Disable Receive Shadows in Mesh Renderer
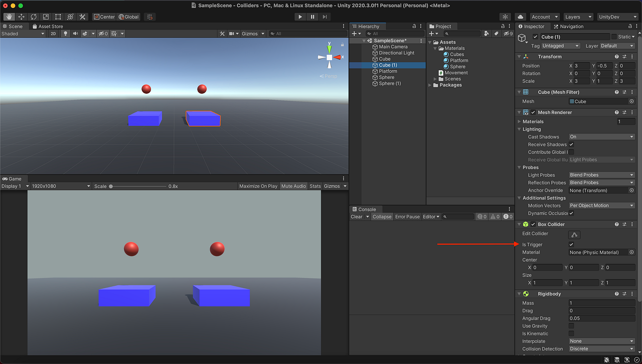Image resolution: width=642 pixels, height=364 pixels. point(571,144)
